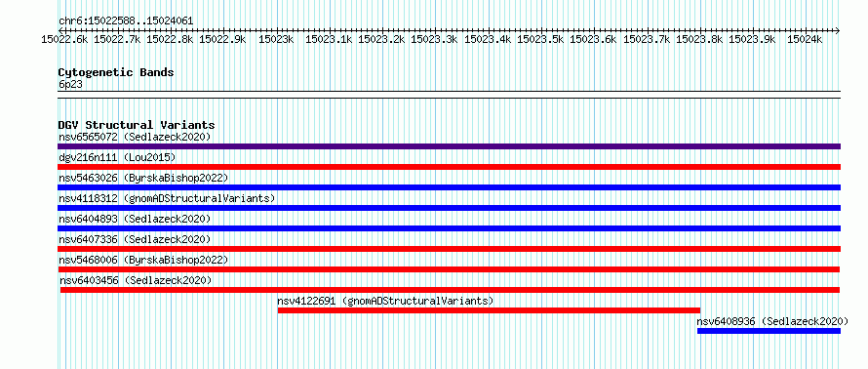
Task: Click the nsv6565072 (Sedlazeck2020) variant label
Action: (x=135, y=137)
